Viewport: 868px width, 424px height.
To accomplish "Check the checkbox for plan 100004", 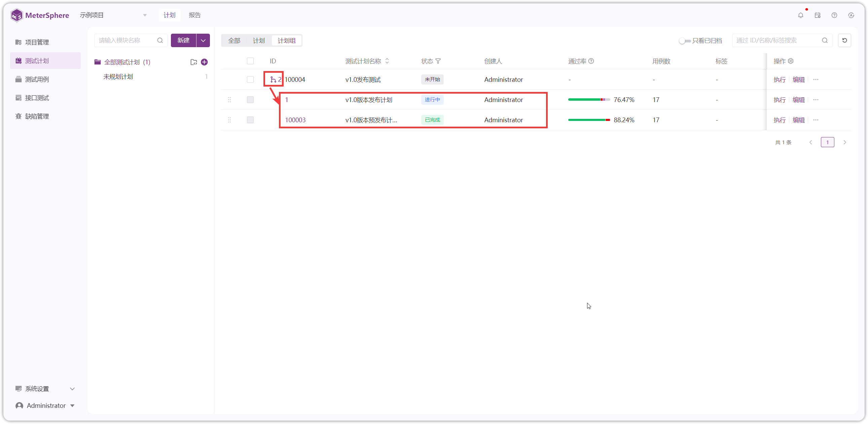I will [x=250, y=79].
